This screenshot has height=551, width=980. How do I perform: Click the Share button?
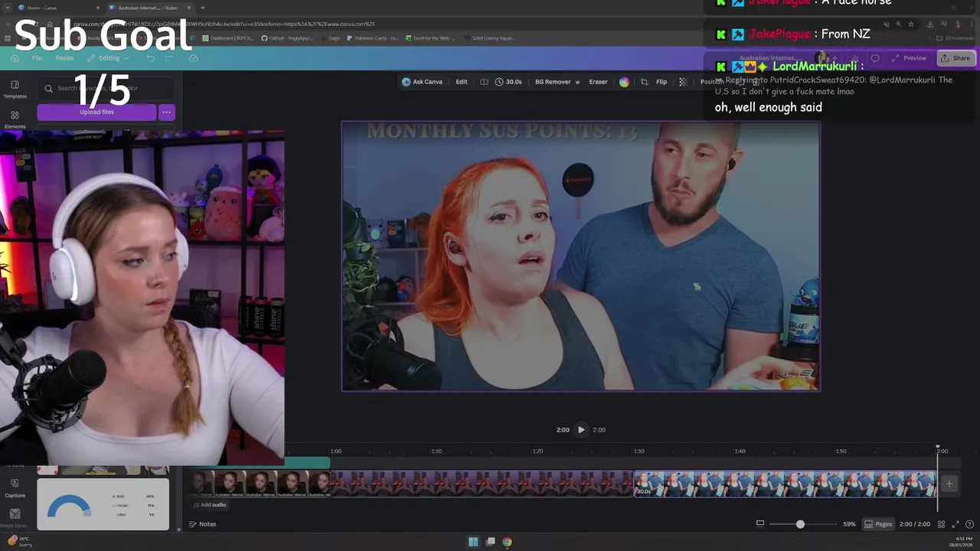pyautogui.click(x=955, y=58)
